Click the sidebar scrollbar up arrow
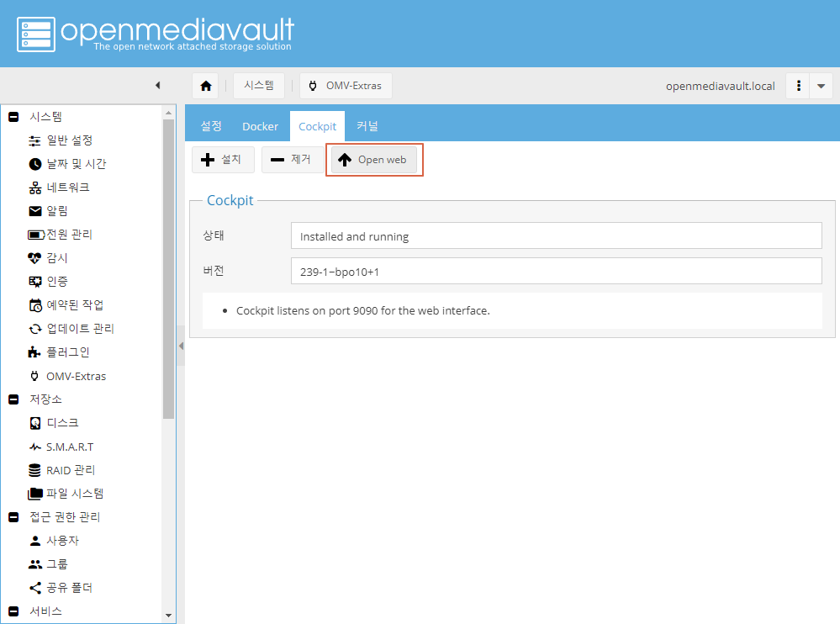The height and width of the screenshot is (624, 840). point(168,113)
